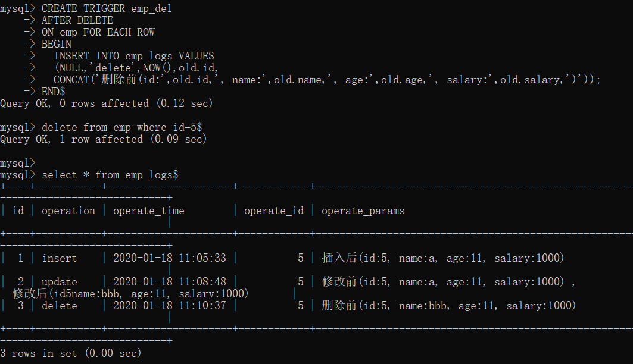This screenshot has width=633, height=364.
Task: Click the select * from emp_logs$ query
Action: 110,175
